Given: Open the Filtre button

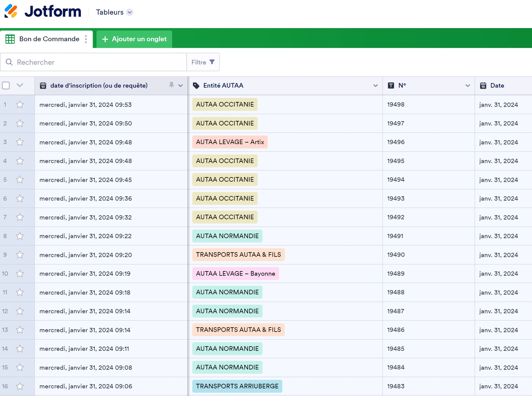Looking at the screenshot, I should (203, 62).
